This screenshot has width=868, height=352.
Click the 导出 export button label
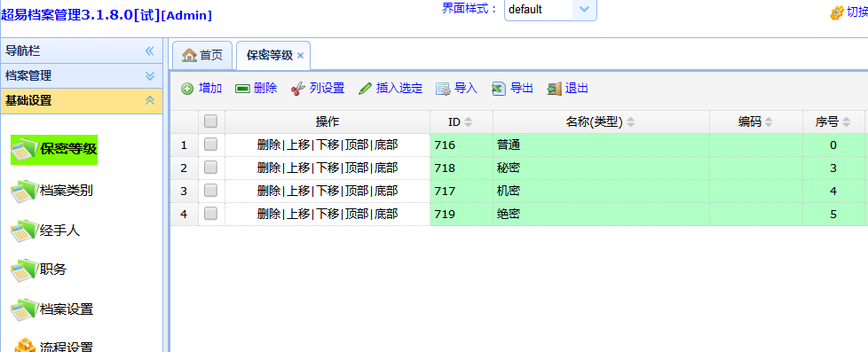click(x=522, y=89)
